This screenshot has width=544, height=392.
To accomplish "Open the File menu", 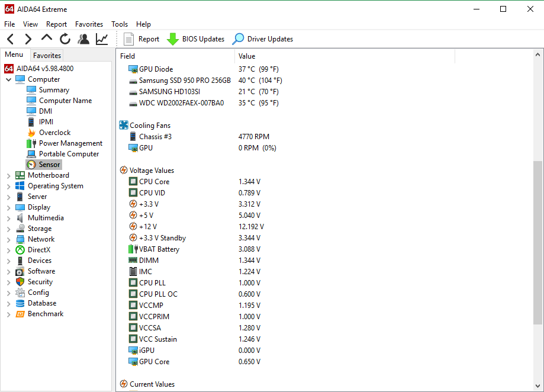I will point(9,24).
